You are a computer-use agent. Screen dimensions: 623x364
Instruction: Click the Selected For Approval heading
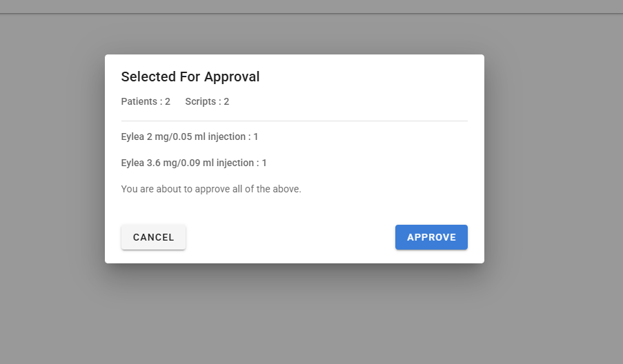190,77
